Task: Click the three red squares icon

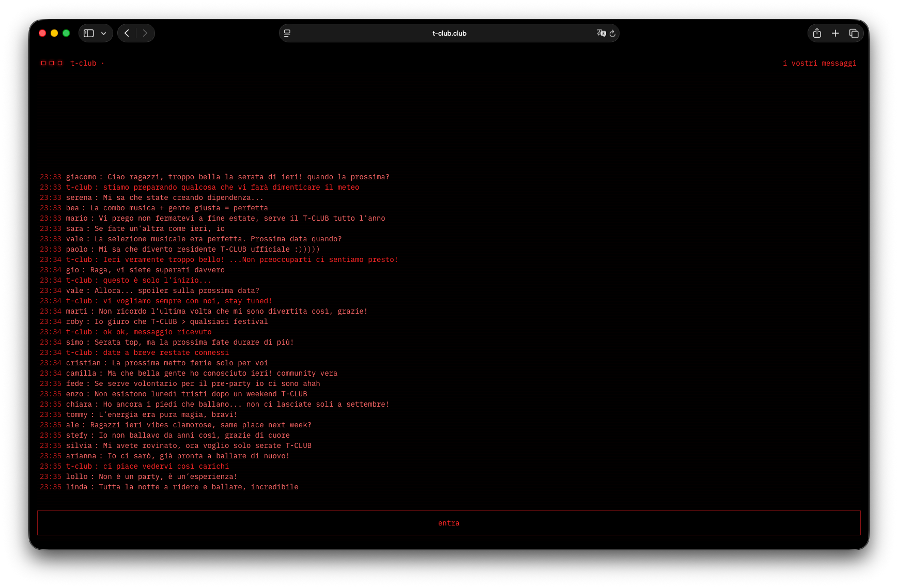Action: click(x=52, y=63)
